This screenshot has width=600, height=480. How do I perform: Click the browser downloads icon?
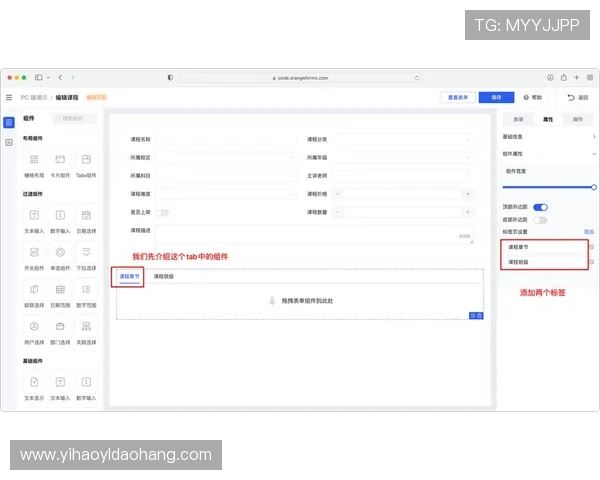pos(550,77)
